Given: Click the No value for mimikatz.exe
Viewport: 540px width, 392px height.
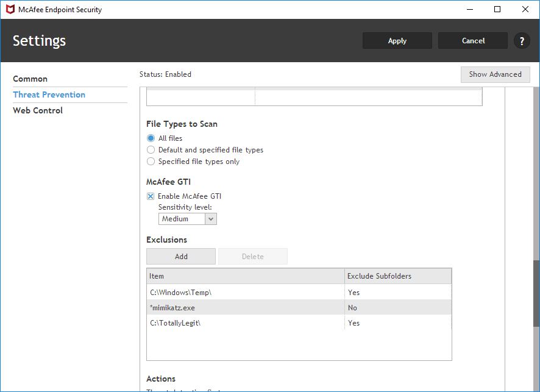Looking at the screenshot, I should coord(352,308).
